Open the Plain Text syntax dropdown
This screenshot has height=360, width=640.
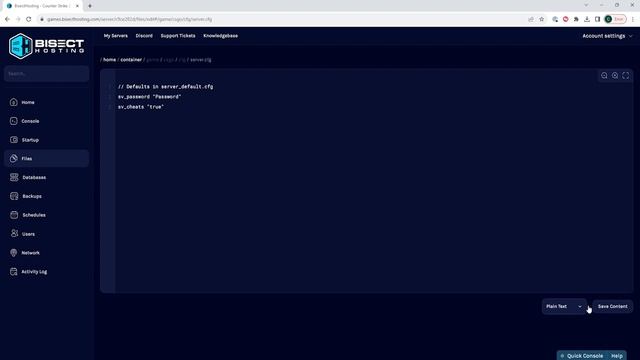click(564, 306)
